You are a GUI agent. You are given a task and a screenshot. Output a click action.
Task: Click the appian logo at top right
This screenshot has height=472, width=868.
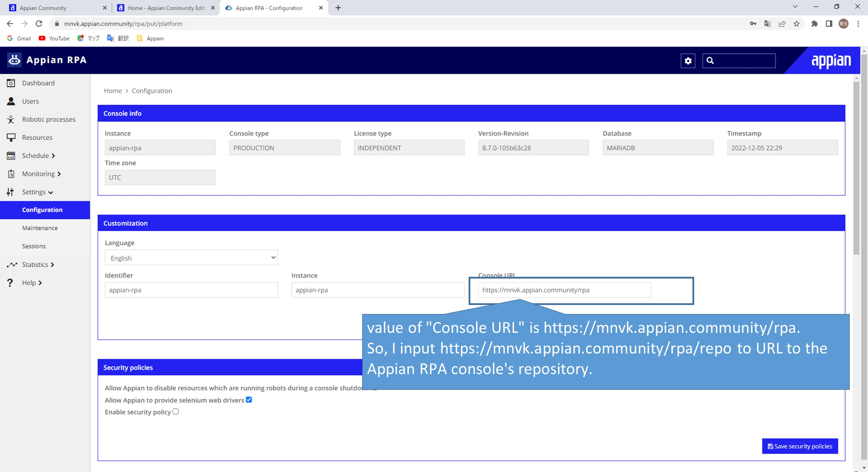coord(831,61)
